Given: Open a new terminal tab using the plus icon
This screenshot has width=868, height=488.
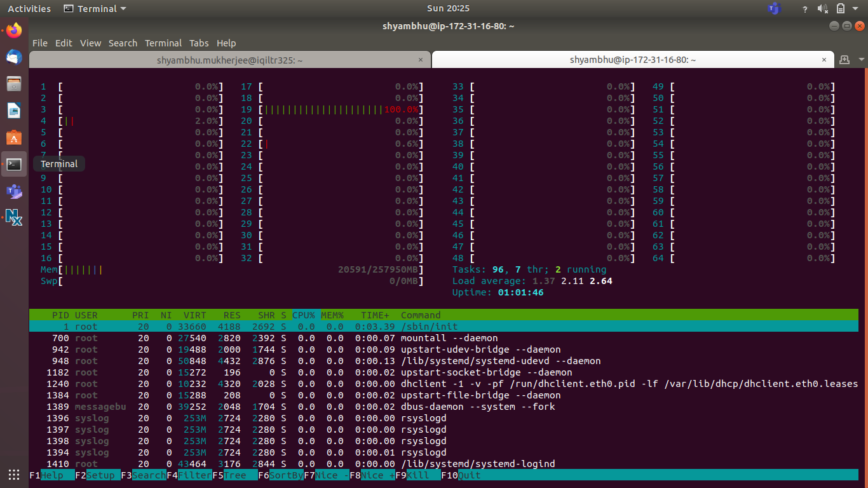Looking at the screenshot, I should pos(844,60).
